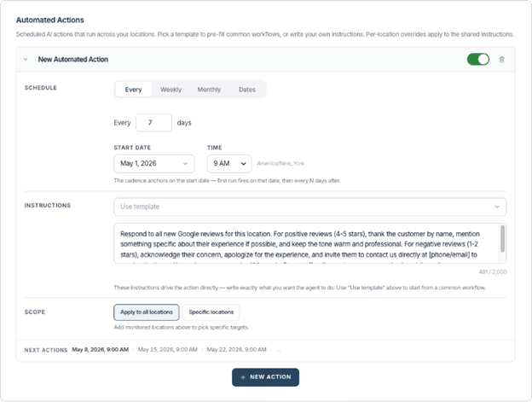Choose Specific locations scope

[x=211, y=312]
